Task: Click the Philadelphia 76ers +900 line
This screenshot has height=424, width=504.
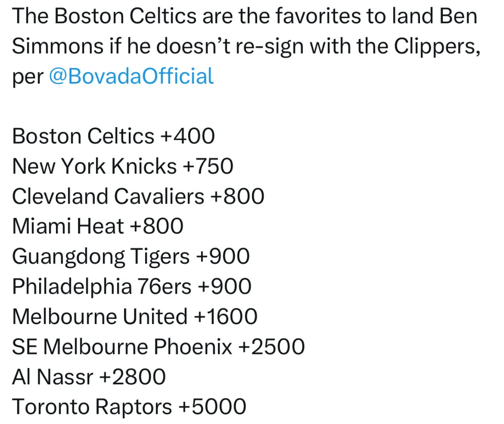Action: [x=132, y=287]
